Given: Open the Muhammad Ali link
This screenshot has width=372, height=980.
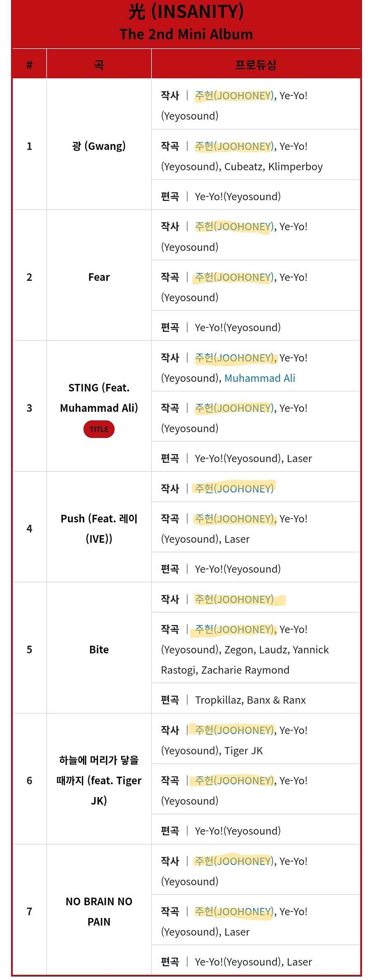Looking at the screenshot, I should click(x=260, y=378).
